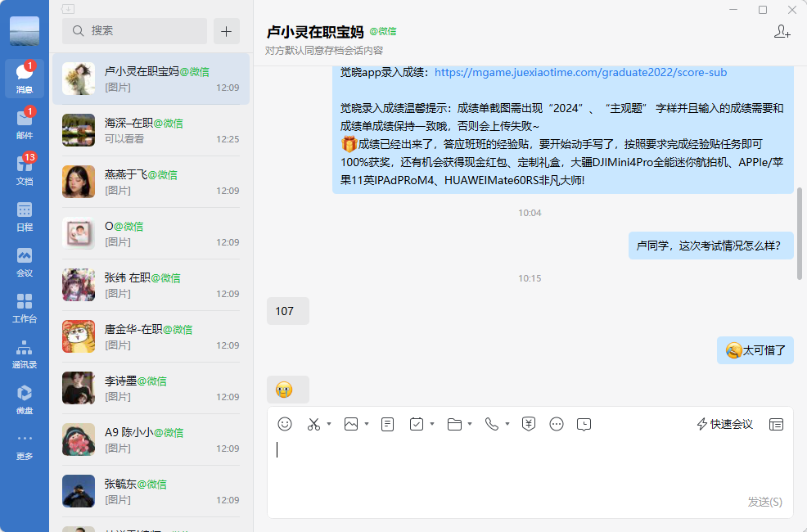Start a quick meeting (快速会议)
Image resolution: width=807 pixels, height=532 pixels.
pos(724,424)
